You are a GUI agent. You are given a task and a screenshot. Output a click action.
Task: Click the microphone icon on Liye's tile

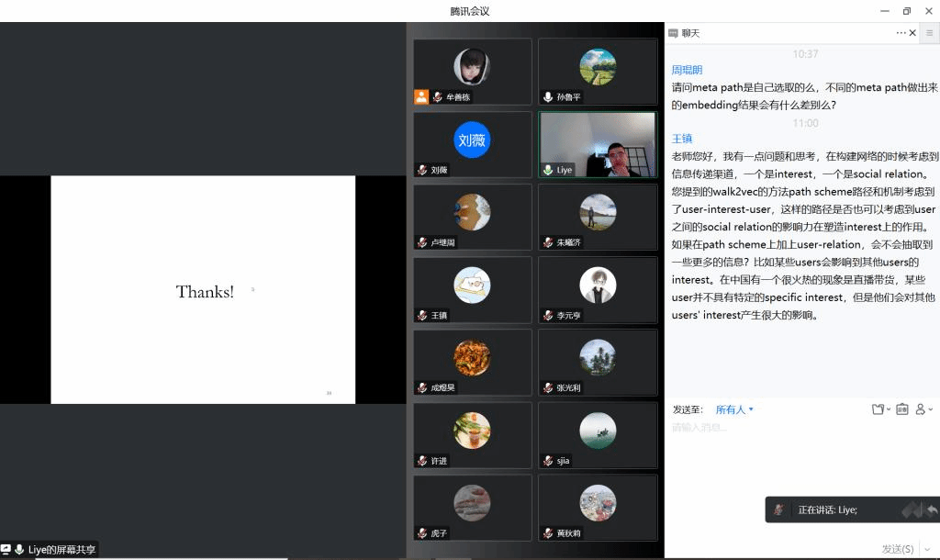[548, 170]
